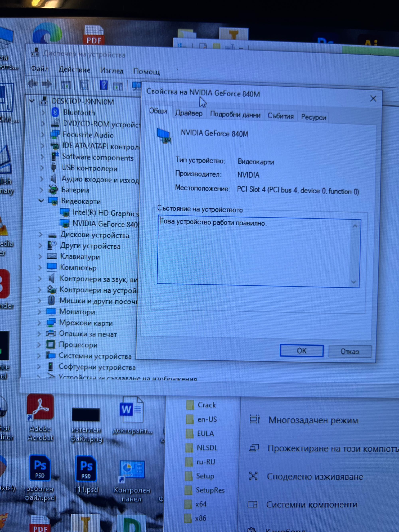Expand the DVD/CD-ROM devices category

(x=43, y=123)
